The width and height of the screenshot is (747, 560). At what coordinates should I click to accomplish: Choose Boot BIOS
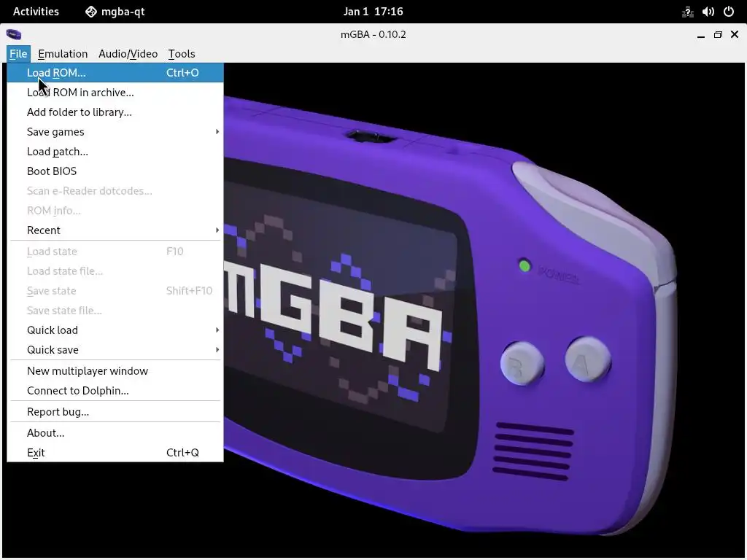coord(115,171)
